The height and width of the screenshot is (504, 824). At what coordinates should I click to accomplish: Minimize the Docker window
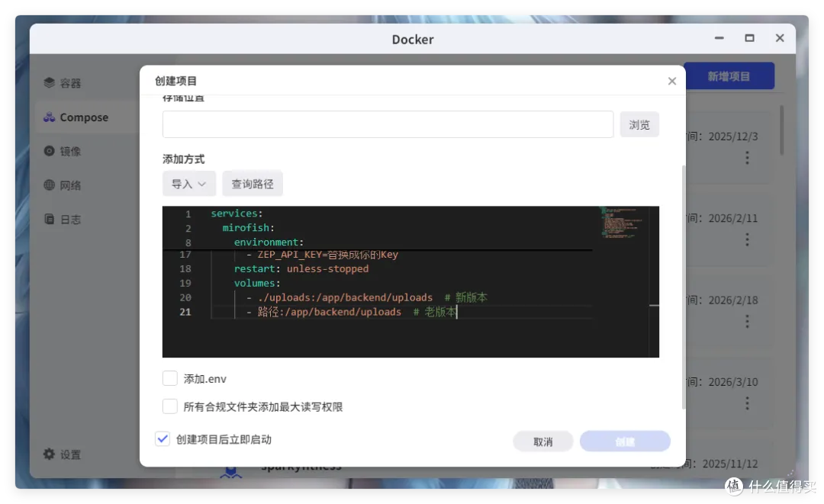point(719,38)
